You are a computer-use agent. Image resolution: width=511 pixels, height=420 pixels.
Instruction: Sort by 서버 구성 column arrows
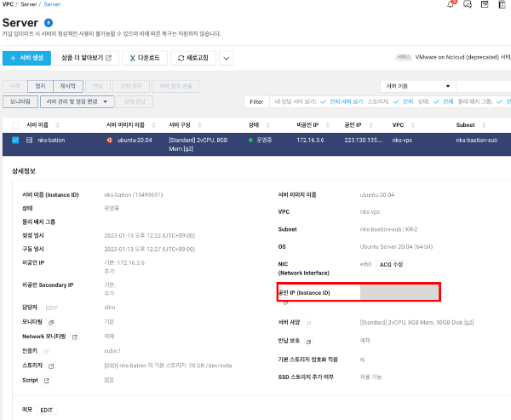[x=200, y=125]
